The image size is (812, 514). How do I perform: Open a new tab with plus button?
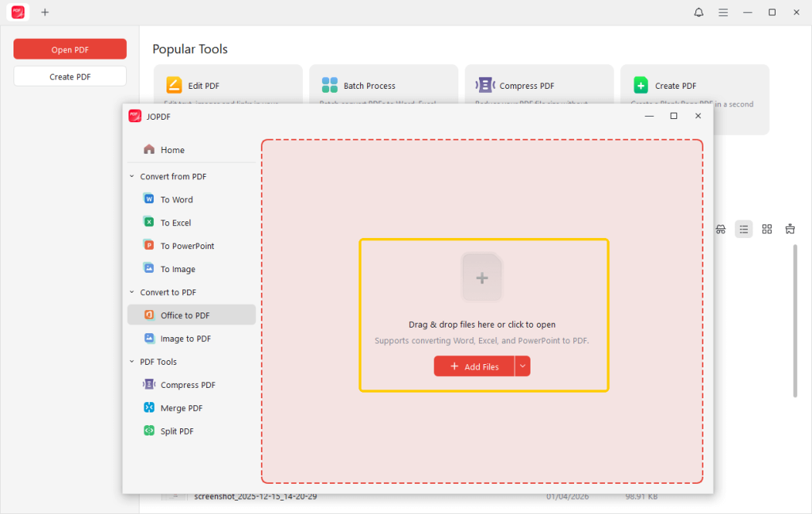pos(45,13)
